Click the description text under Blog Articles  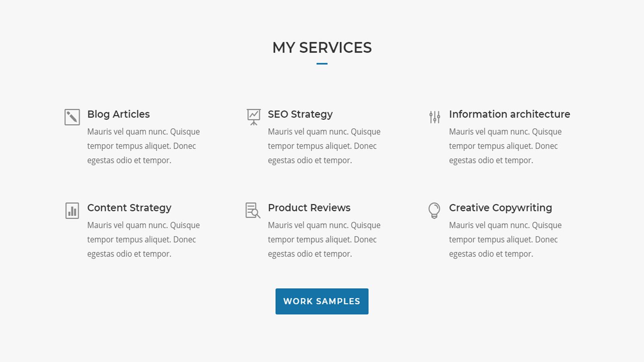click(x=143, y=146)
